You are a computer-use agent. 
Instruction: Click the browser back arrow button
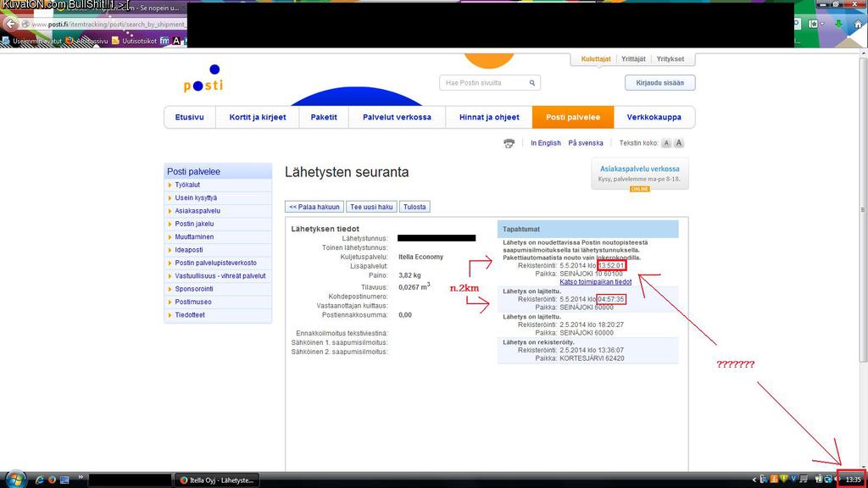click(x=11, y=24)
